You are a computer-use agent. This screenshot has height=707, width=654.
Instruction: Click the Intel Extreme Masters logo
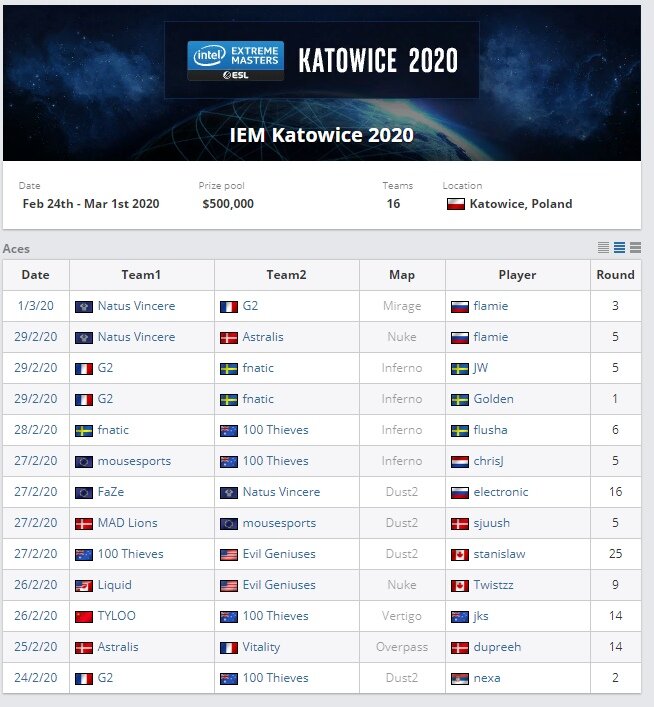point(235,61)
